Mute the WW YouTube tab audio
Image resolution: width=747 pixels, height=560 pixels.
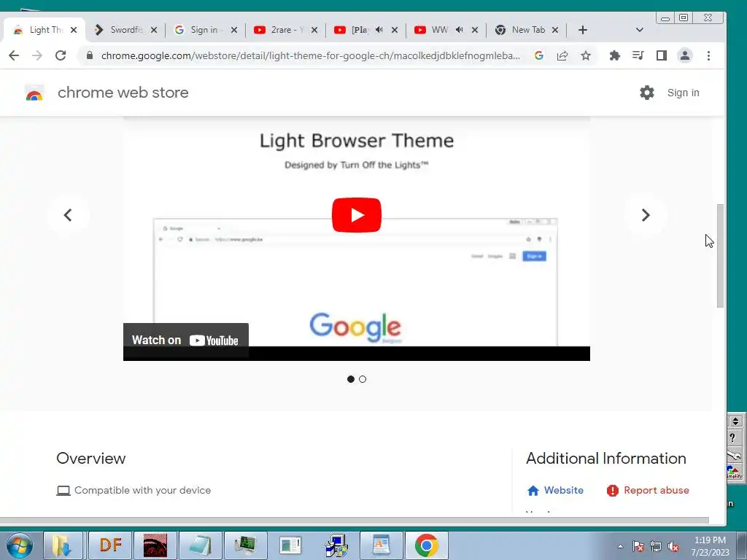pos(460,29)
